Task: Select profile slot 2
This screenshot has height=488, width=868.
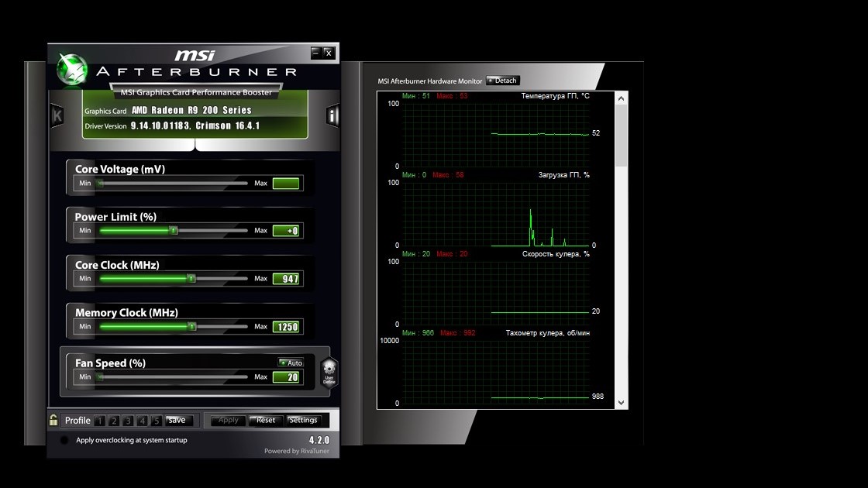Action: click(114, 421)
